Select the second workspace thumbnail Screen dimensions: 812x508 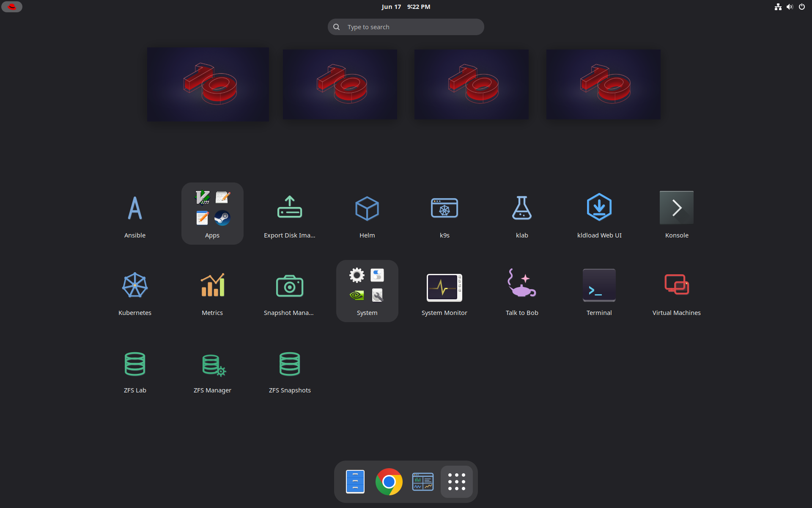click(340, 84)
